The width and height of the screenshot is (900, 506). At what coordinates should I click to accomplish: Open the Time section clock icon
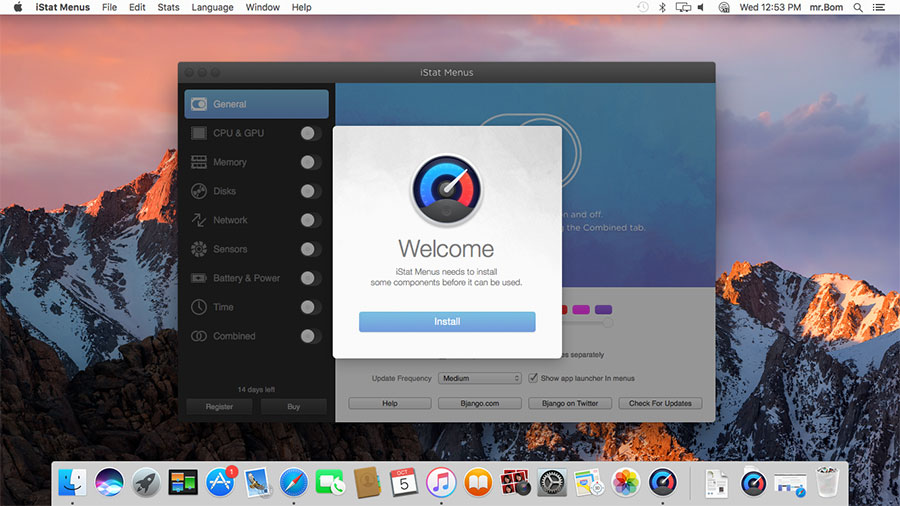[199, 307]
